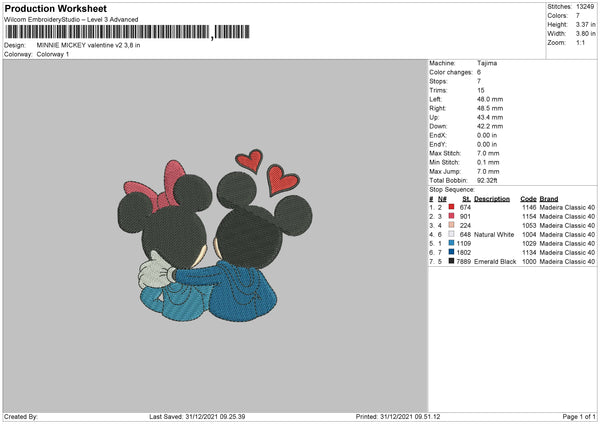Click the light blue swatch for thread 1109

[451, 243]
